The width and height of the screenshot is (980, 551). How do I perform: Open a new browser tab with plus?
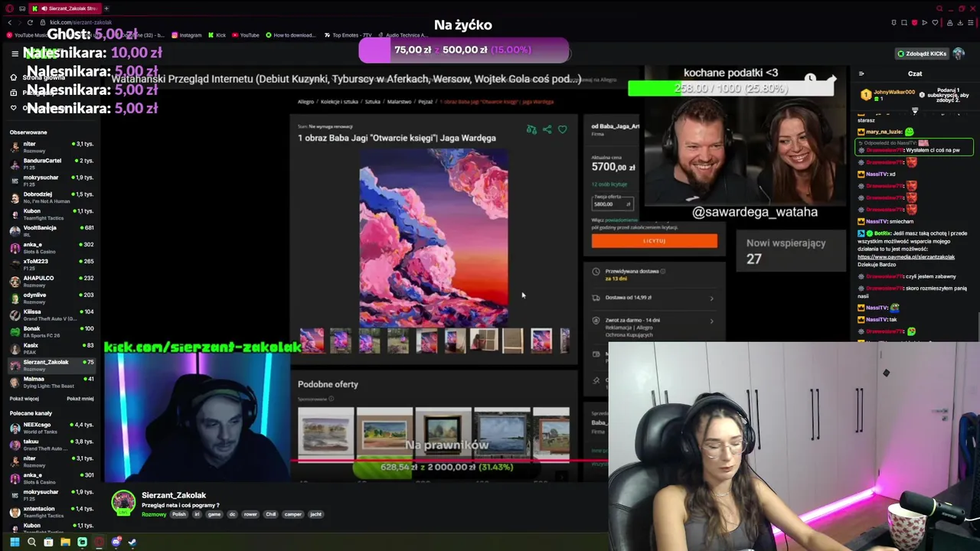pos(106,8)
